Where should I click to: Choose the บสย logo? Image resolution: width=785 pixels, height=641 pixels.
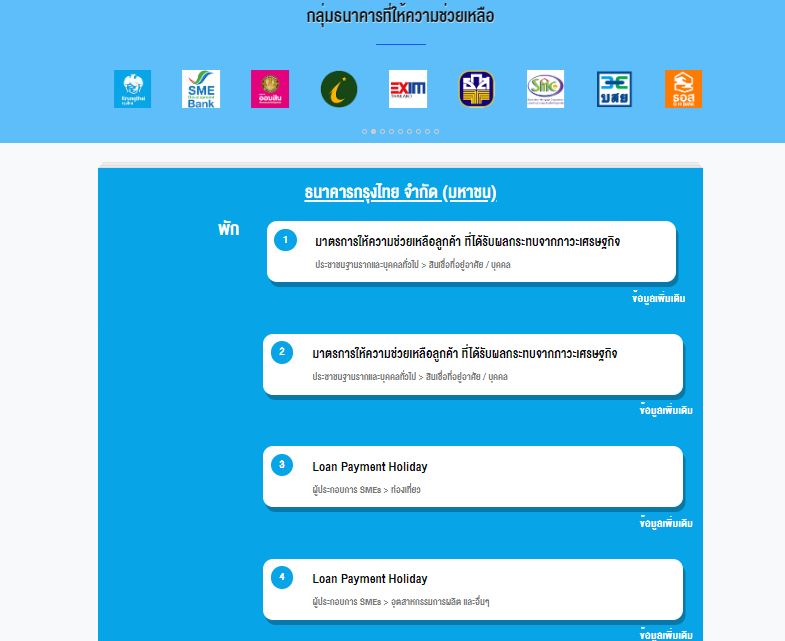pos(614,89)
